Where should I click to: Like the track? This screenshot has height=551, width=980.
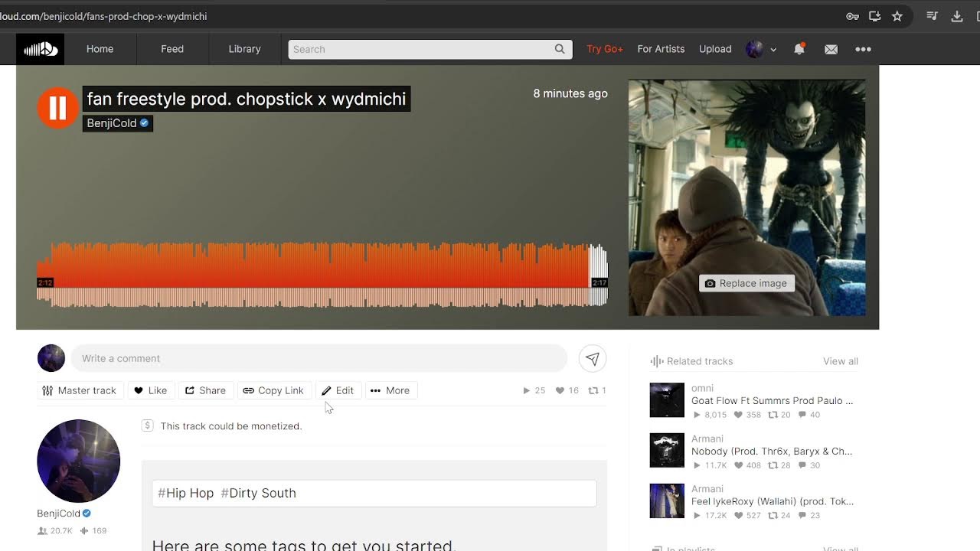(x=150, y=390)
